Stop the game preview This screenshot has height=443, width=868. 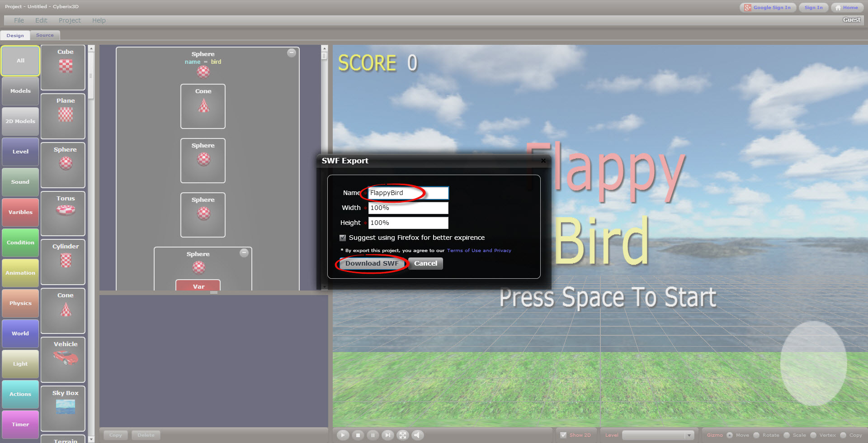[x=358, y=435]
